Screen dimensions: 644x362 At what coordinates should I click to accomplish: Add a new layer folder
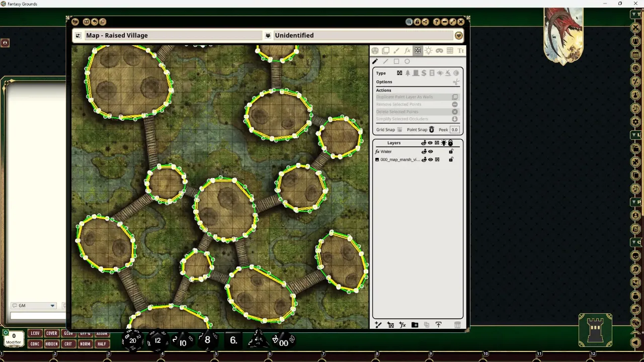click(x=415, y=325)
